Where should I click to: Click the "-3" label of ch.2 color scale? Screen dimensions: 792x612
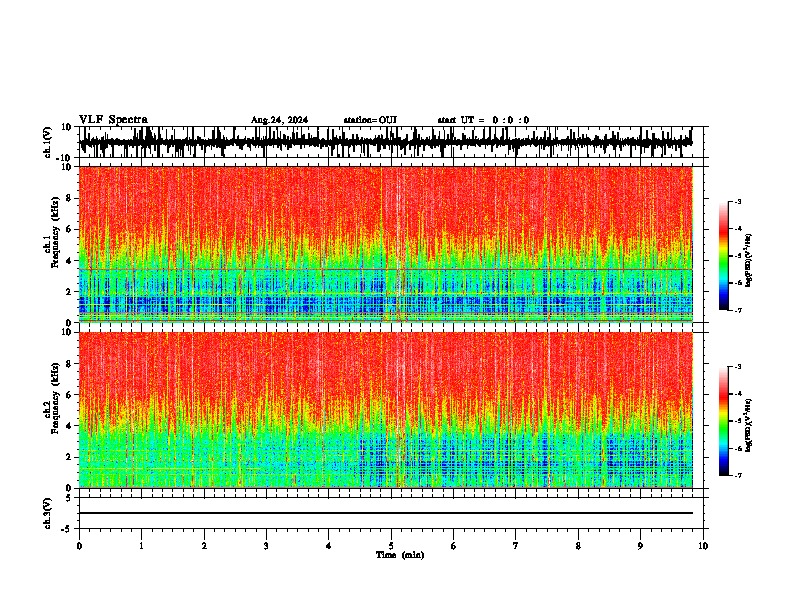pyautogui.click(x=737, y=367)
